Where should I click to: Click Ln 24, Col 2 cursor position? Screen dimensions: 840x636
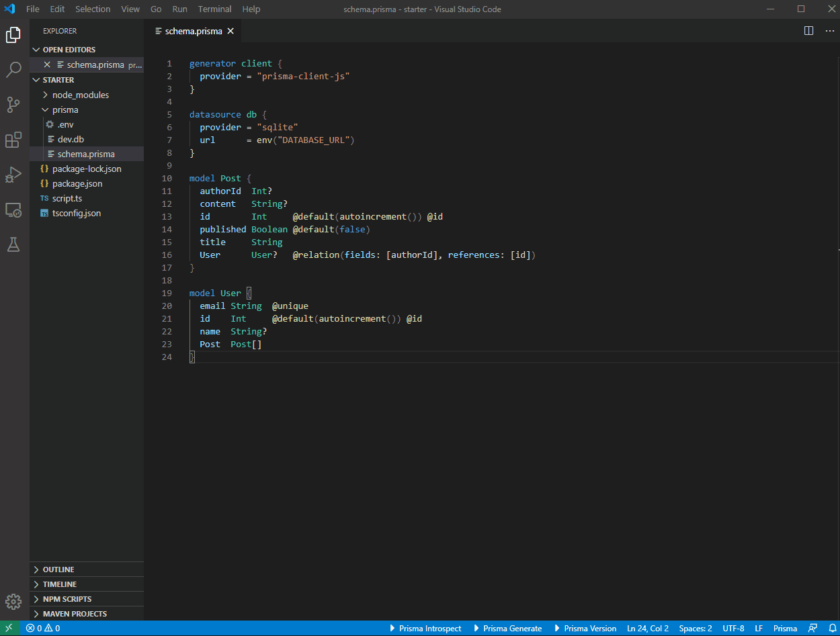point(648,629)
